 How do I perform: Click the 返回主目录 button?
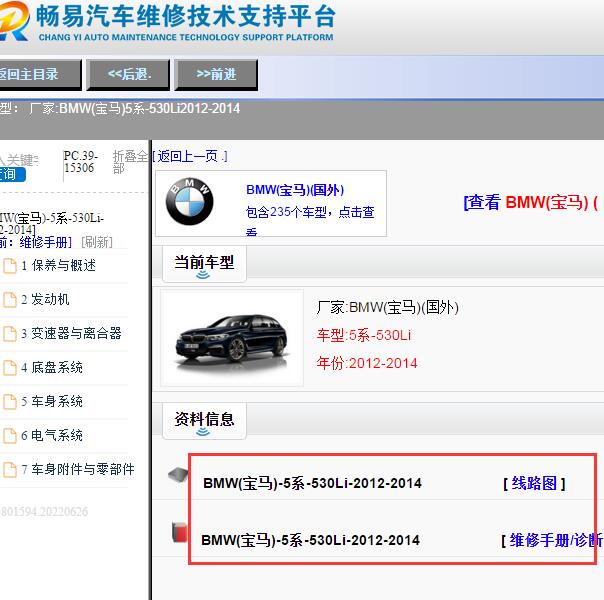tap(40, 75)
